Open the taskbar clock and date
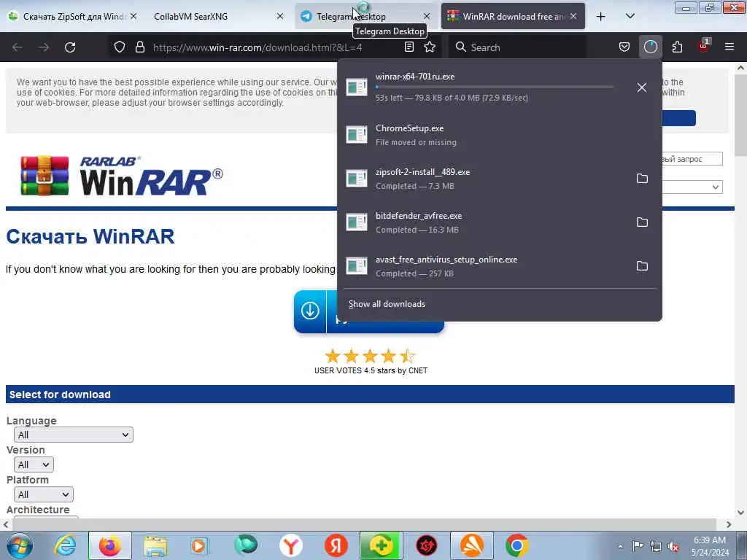747x560 pixels. click(x=710, y=546)
